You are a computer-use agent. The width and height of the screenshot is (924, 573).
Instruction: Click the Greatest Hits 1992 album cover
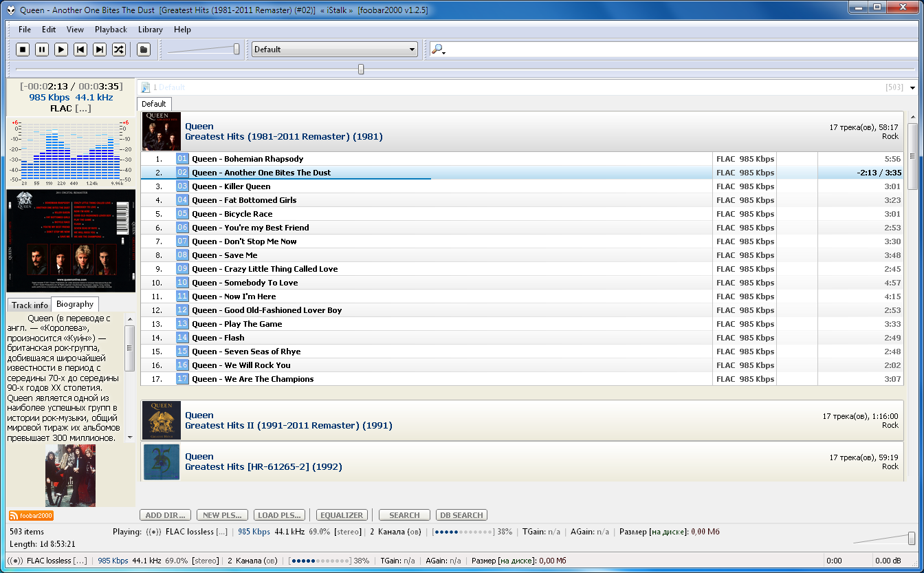(x=162, y=462)
